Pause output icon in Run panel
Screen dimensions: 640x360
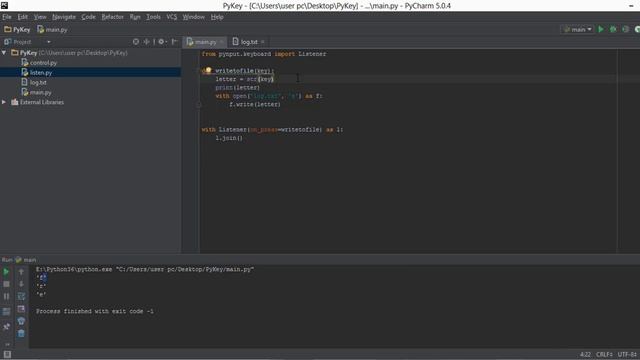click(6, 296)
